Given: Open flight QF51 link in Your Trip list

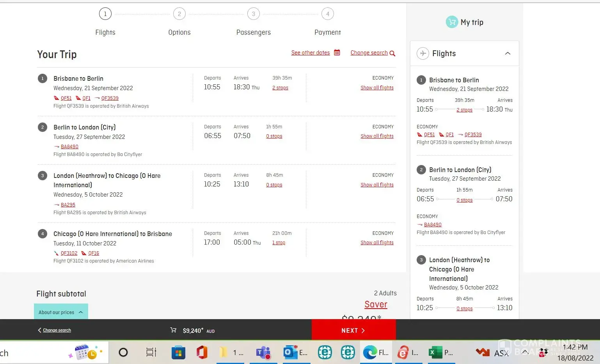Looking at the screenshot, I should point(66,98).
